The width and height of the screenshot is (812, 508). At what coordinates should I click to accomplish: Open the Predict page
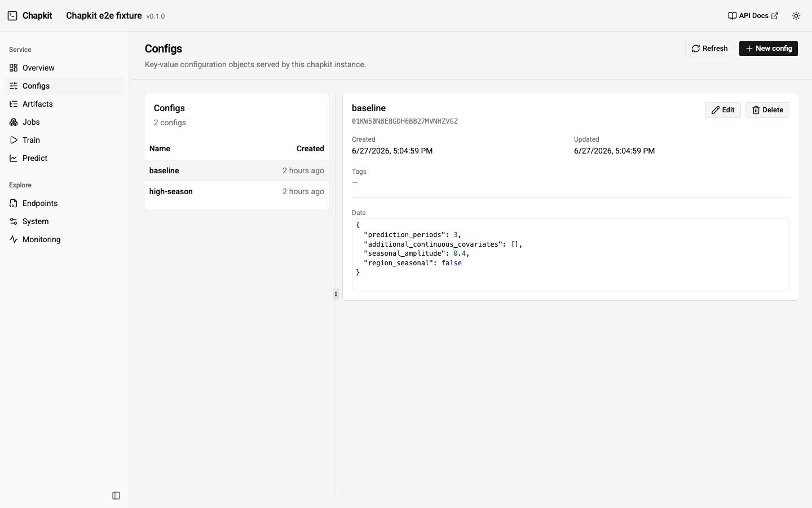pos(64,158)
